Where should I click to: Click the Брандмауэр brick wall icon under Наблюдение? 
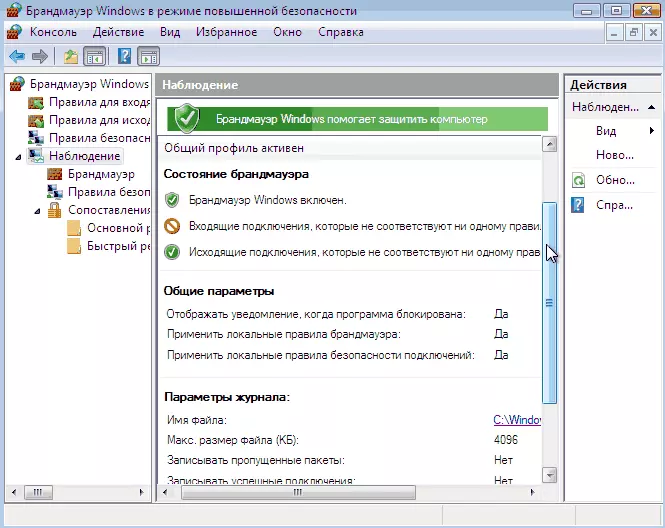tap(55, 174)
